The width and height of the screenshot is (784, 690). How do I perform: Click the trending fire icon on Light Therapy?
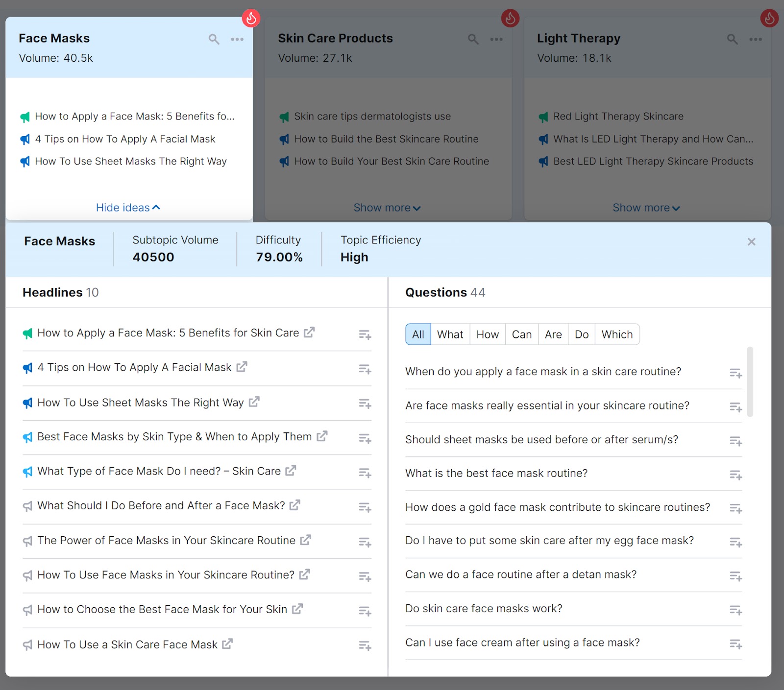pyautogui.click(x=769, y=18)
